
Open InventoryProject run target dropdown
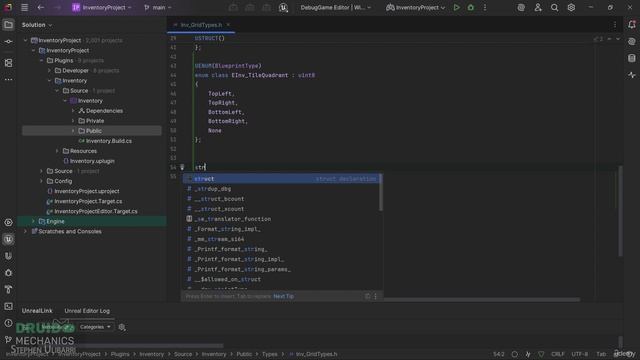416,7
